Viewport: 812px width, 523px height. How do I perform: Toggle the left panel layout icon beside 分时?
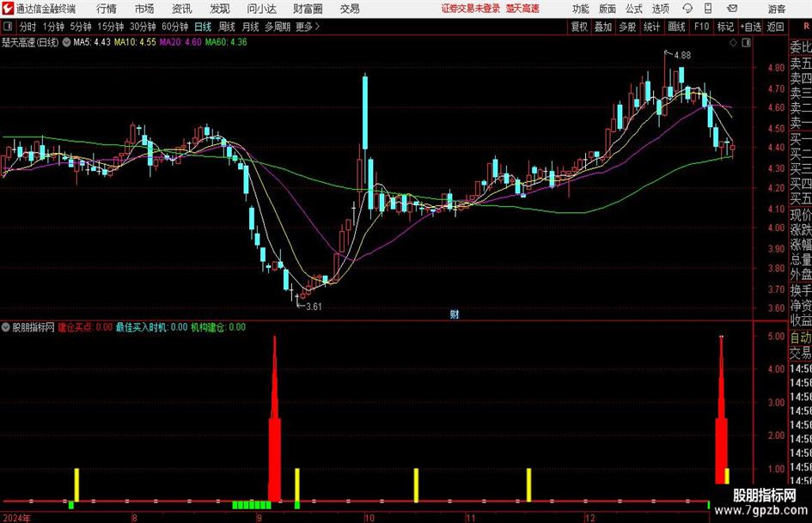pyautogui.click(x=7, y=27)
